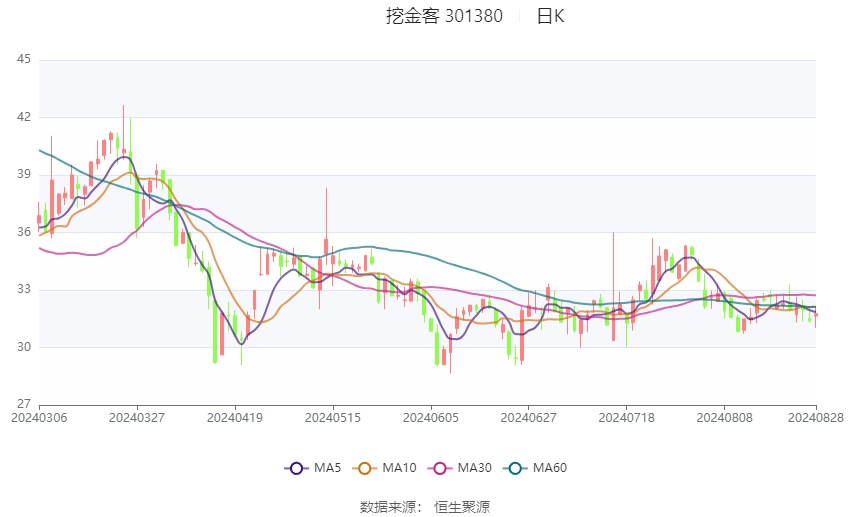Viewport: 850px width, 517px height.
Task: Click the 20240419 x-axis tick label
Action: [x=235, y=418]
